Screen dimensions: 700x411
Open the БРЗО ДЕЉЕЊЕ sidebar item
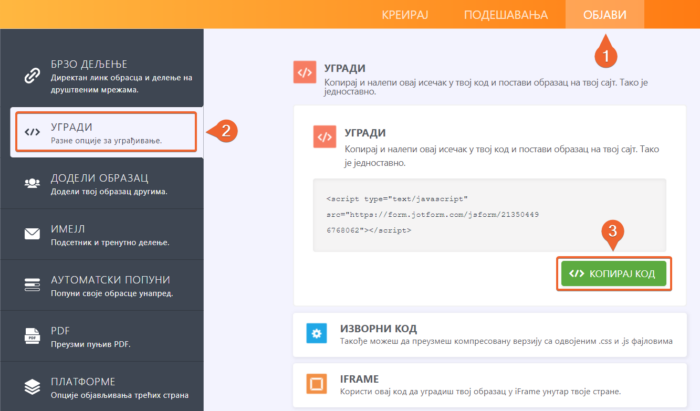tap(102, 76)
